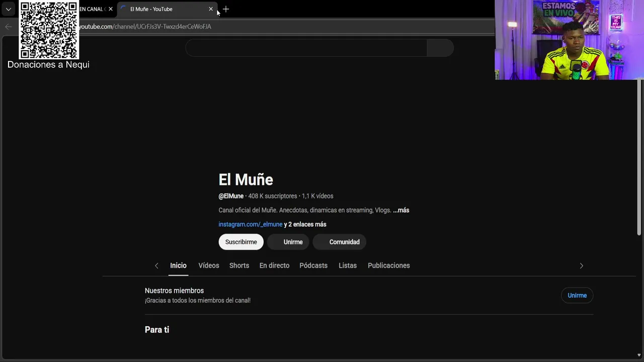Click the @ElMune channel handle
644x362 pixels.
point(231,196)
